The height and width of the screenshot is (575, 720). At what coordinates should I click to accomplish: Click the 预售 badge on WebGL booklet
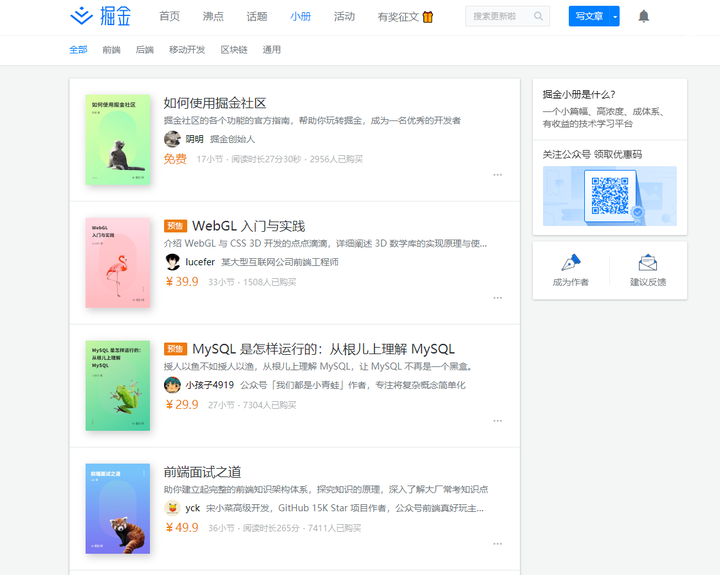point(175,226)
